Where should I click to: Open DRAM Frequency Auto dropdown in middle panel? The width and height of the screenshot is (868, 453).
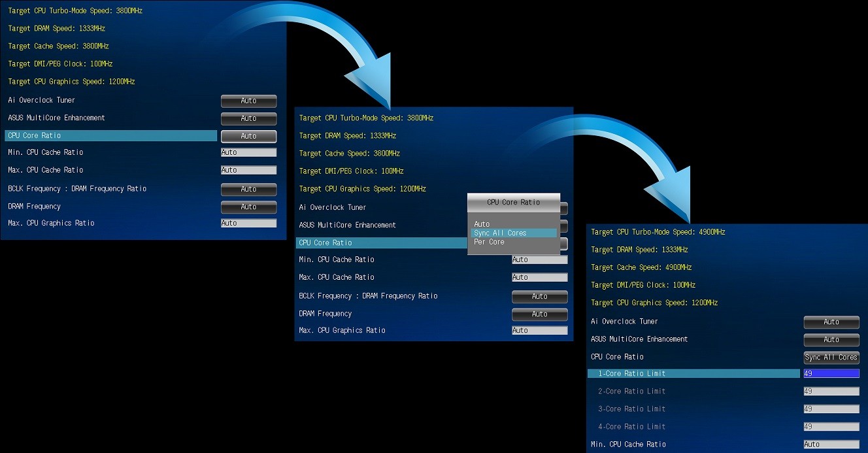click(x=539, y=314)
